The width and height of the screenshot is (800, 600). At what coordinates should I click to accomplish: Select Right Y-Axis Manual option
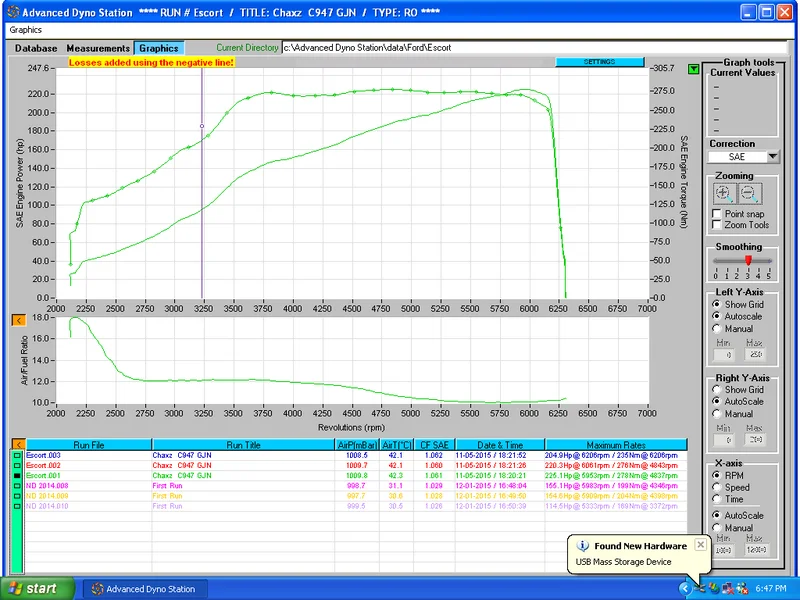tap(717, 414)
